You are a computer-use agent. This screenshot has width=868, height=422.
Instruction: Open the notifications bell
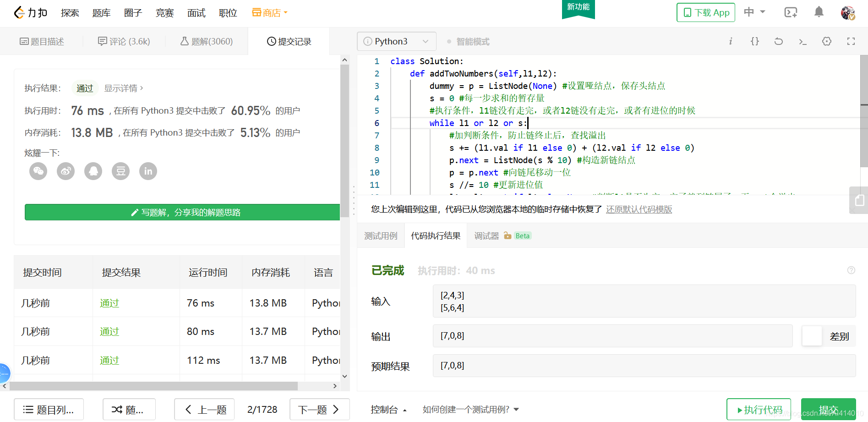[x=819, y=12]
